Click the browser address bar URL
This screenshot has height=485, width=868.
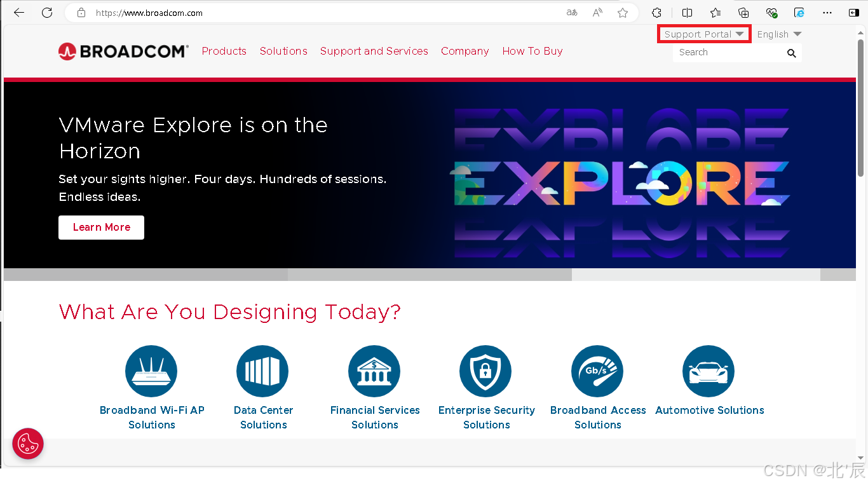pos(149,13)
